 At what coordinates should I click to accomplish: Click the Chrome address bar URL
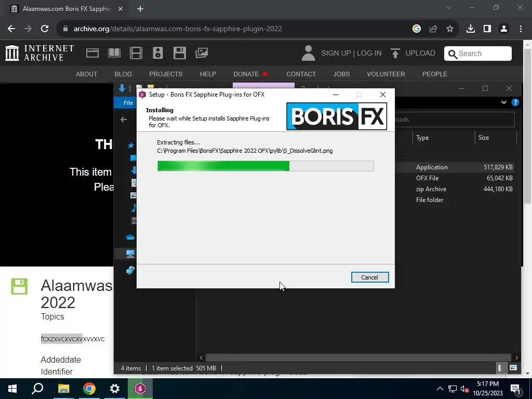point(178,29)
